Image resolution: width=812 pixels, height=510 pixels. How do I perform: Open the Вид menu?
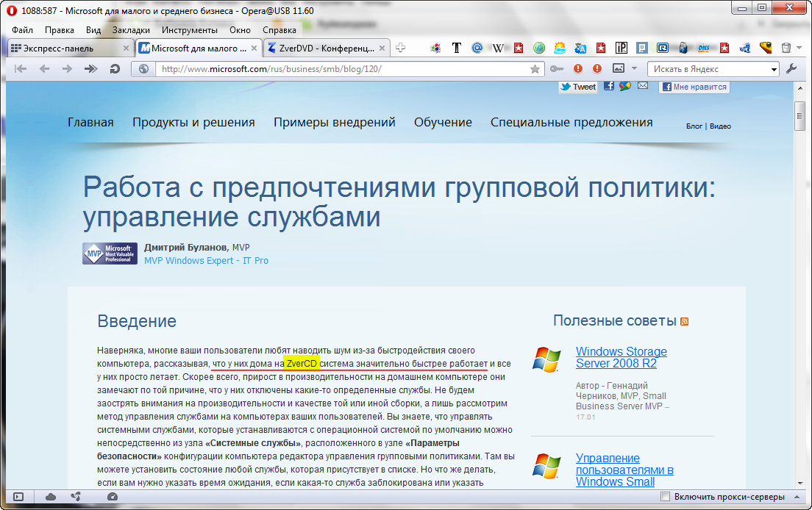point(93,30)
